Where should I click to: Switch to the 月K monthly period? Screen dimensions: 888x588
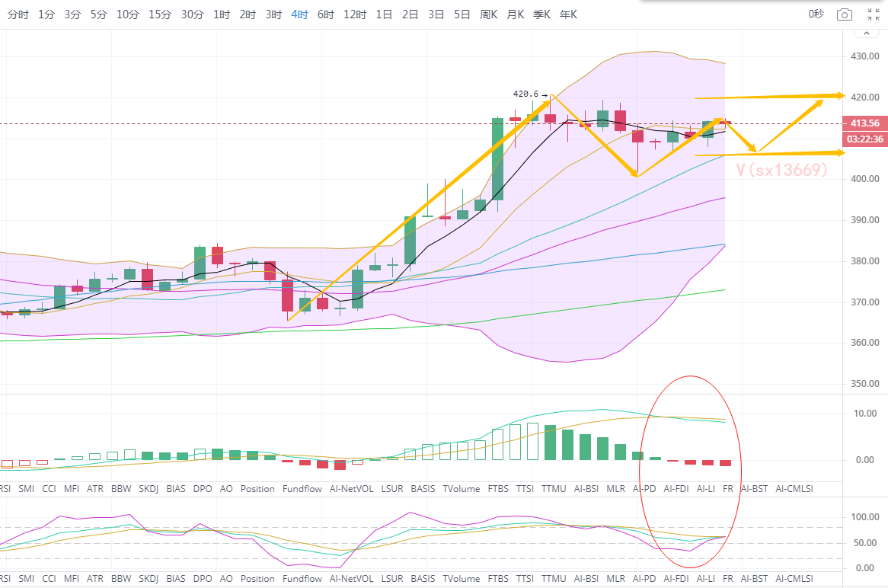[515, 14]
